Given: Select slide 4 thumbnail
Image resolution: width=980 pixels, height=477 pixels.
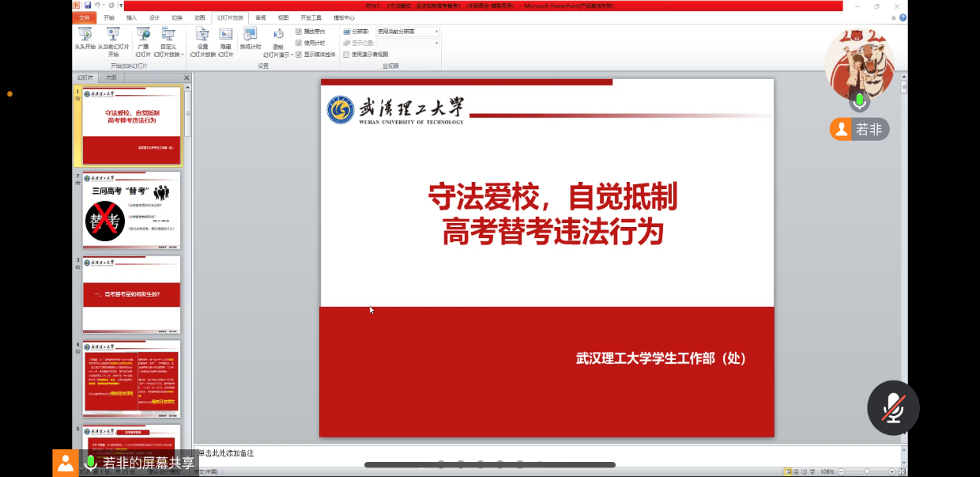Looking at the screenshot, I should [132, 379].
